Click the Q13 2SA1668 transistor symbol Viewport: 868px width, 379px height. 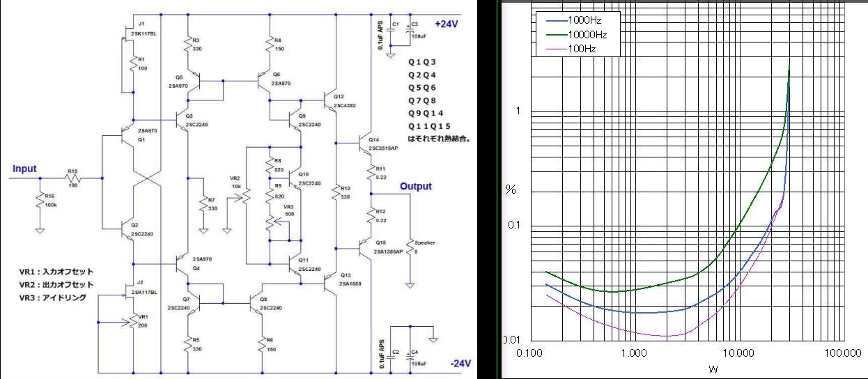[x=327, y=282]
